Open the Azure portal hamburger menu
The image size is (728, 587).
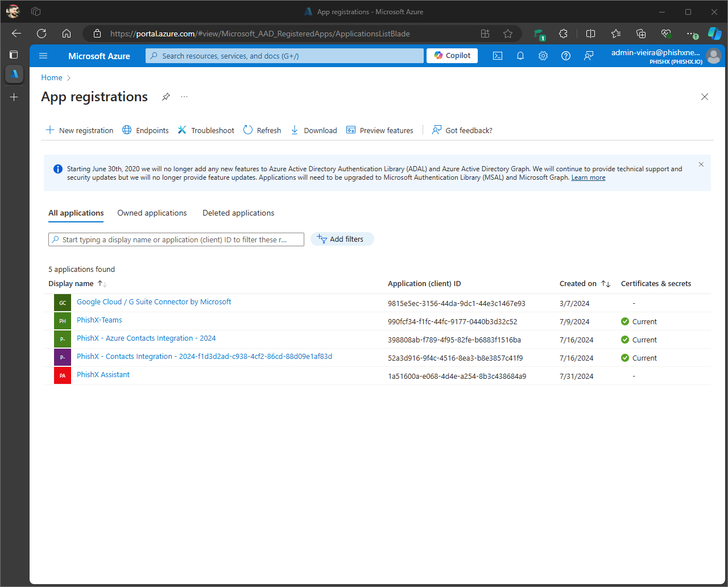(x=43, y=56)
